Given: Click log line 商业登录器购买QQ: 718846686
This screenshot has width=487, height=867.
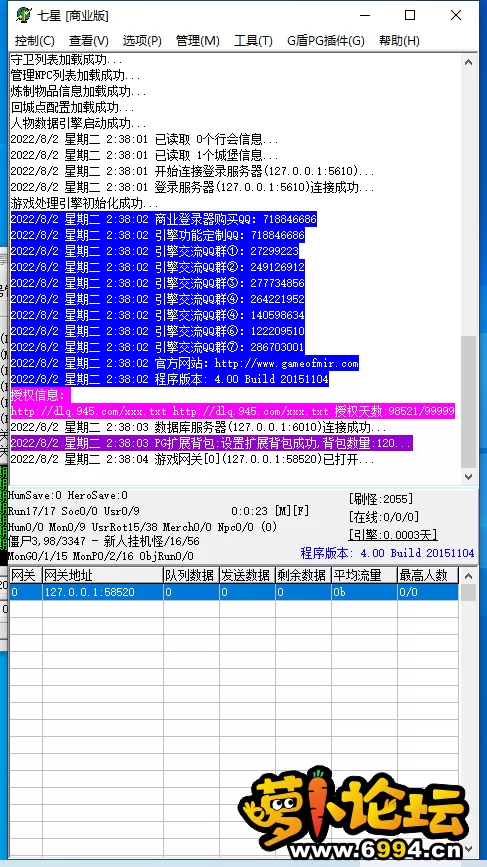Looking at the screenshot, I should point(164,220).
